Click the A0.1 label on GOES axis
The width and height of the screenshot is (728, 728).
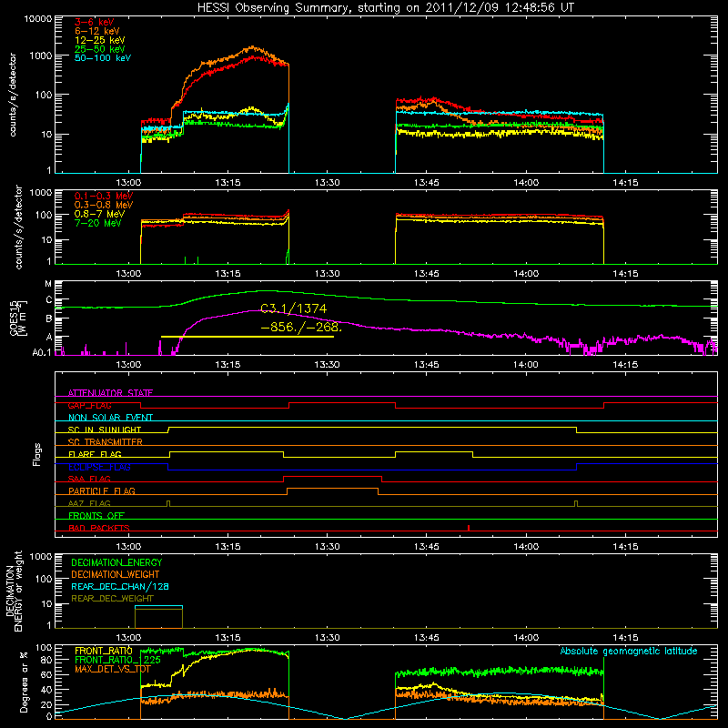pos(42,352)
